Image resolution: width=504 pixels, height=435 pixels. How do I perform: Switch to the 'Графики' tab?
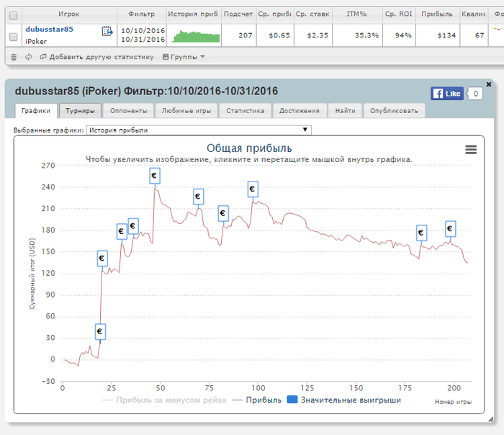[x=36, y=111]
